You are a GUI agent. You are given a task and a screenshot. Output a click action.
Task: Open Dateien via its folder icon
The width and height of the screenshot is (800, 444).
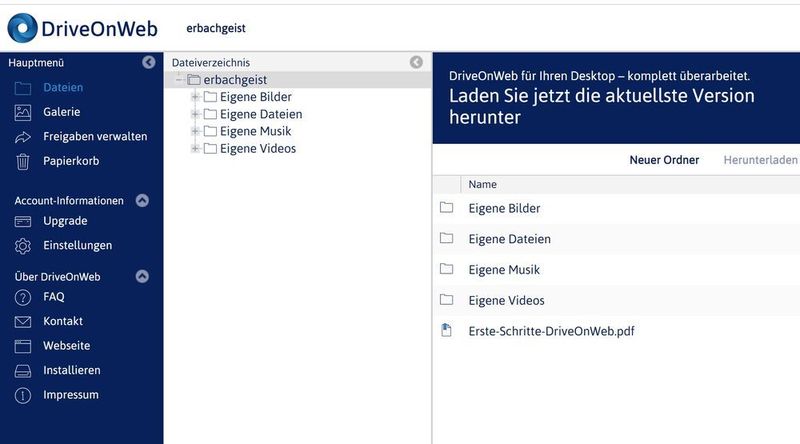(x=22, y=88)
